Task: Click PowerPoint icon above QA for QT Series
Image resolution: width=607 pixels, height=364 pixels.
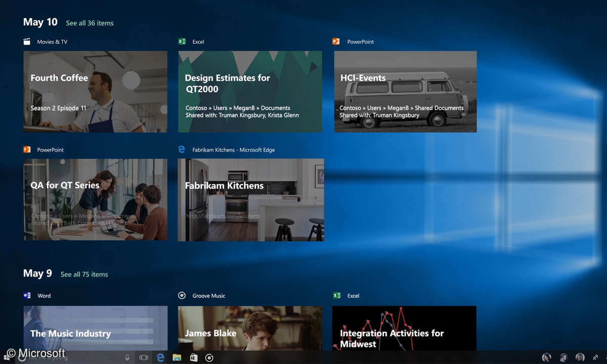Action: coord(27,150)
